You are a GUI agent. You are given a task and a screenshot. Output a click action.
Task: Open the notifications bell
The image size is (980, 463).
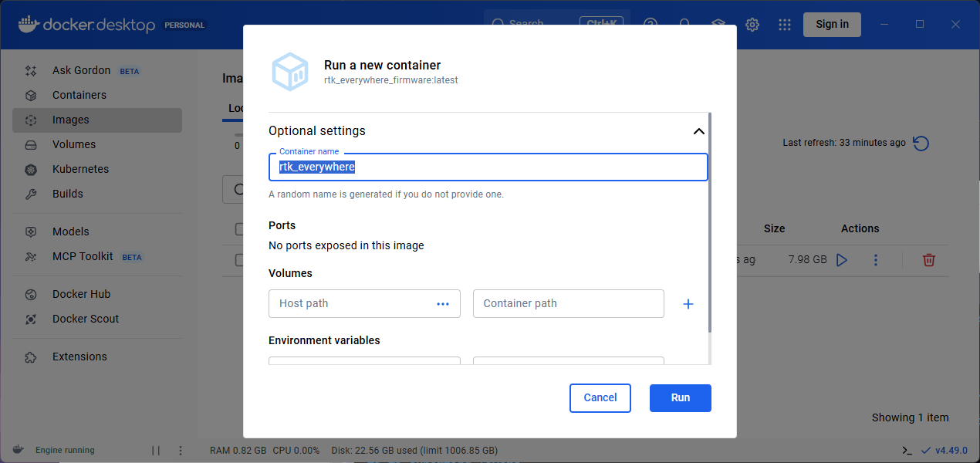(684, 25)
